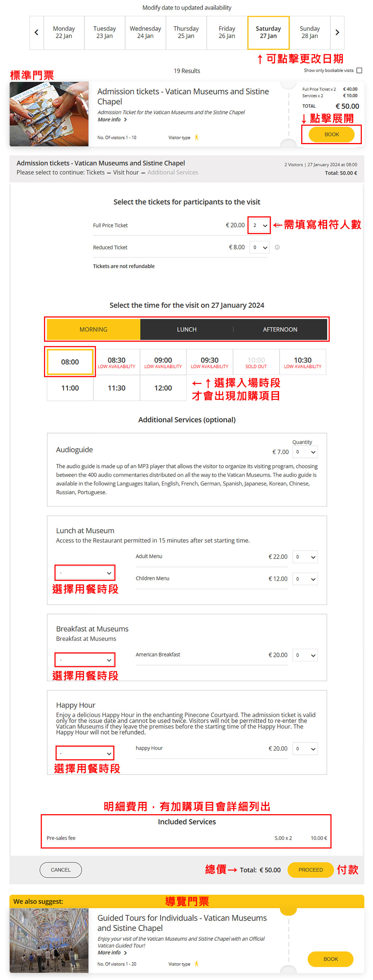Click PROCEED to payment

tap(311, 870)
